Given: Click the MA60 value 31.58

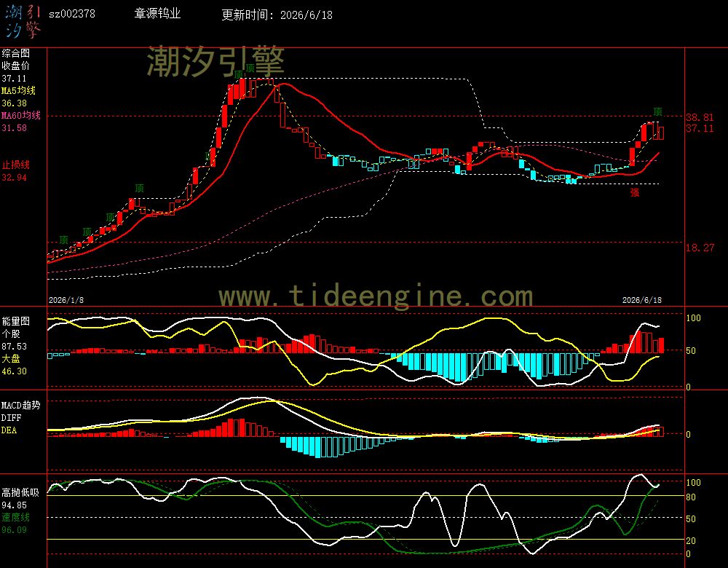Looking at the screenshot, I should click(x=14, y=127).
